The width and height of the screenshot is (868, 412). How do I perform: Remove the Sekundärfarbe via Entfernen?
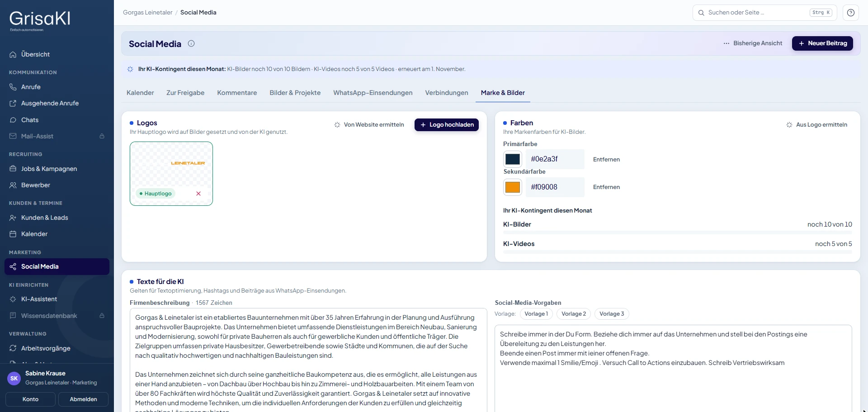(606, 187)
